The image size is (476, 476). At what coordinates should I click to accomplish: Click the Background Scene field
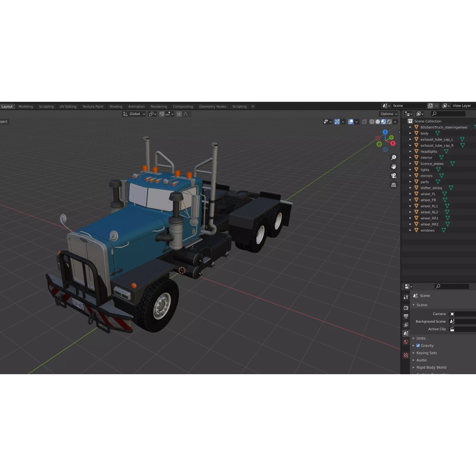click(463, 321)
